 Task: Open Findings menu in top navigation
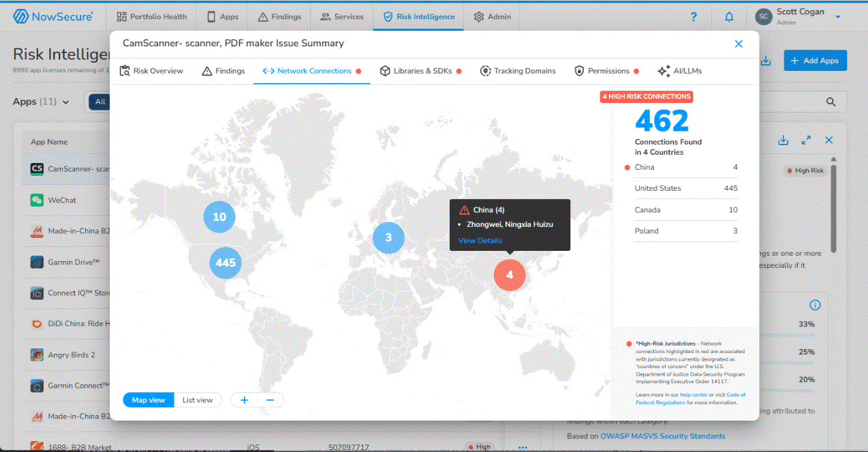click(279, 16)
